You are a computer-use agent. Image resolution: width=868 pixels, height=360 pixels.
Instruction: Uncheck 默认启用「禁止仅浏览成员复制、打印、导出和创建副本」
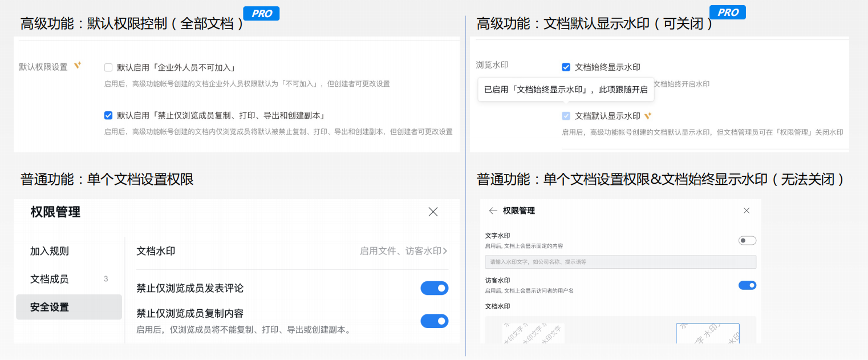108,115
